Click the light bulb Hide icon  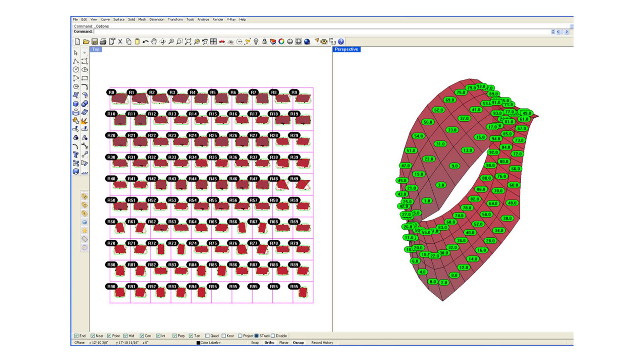pyautogui.click(x=256, y=42)
